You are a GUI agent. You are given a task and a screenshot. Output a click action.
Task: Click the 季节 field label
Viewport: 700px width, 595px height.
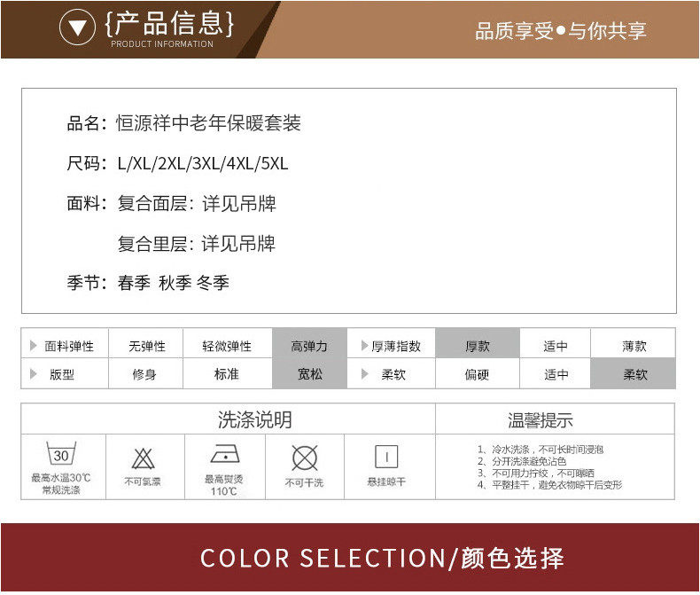pyautogui.click(x=87, y=282)
